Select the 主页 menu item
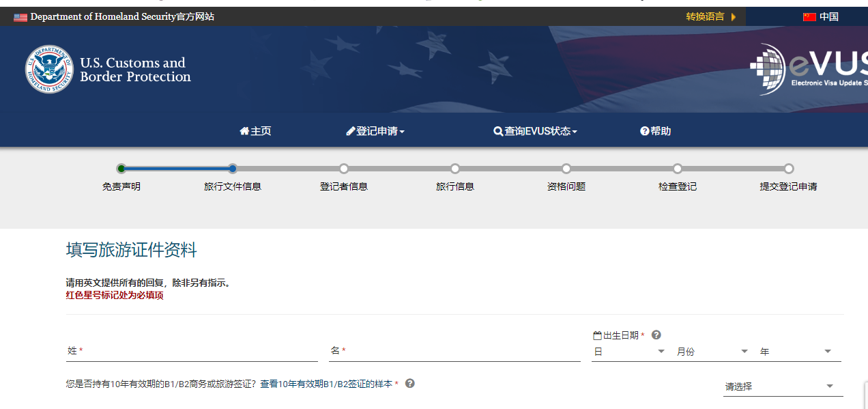The image size is (868, 409). [256, 131]
